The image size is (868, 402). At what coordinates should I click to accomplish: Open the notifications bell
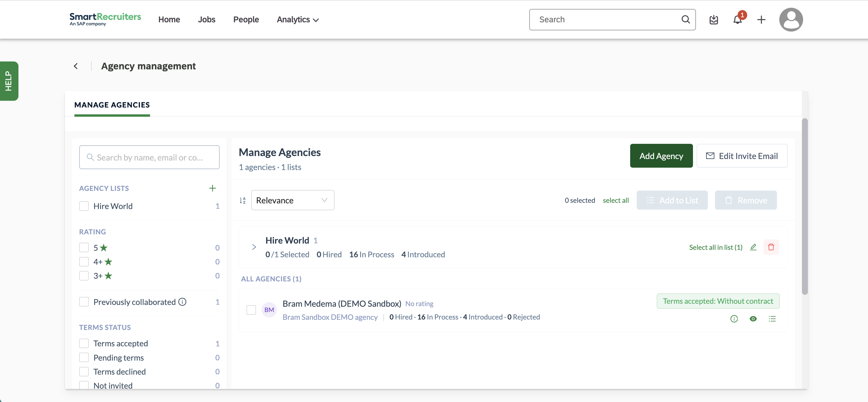coord(738,20)
